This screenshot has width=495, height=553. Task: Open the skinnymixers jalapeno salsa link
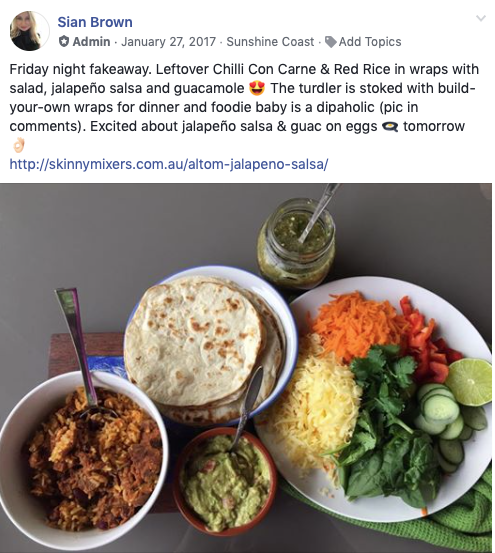pyautogui.click(x=169, y=164)
